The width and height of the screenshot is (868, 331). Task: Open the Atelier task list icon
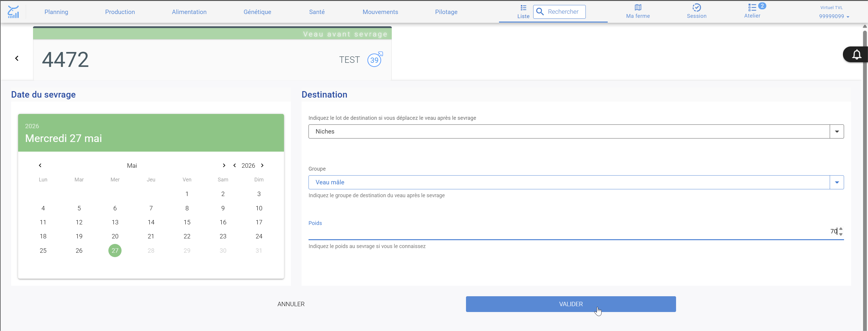click(x=752, y=7)
